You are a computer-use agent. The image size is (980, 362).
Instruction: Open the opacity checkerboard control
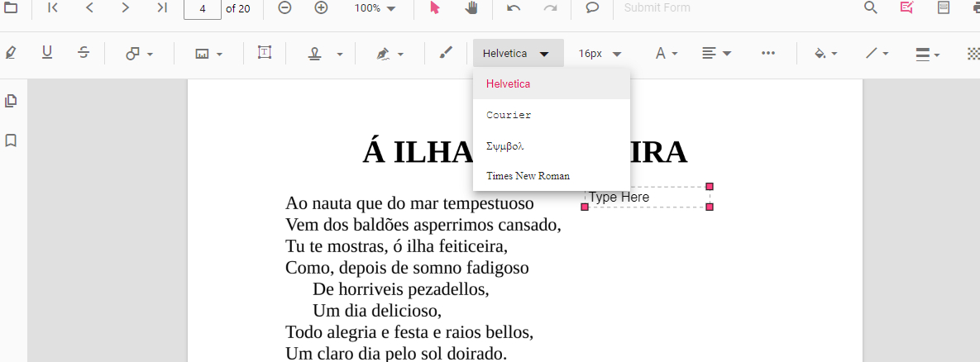tap(973, 54)
